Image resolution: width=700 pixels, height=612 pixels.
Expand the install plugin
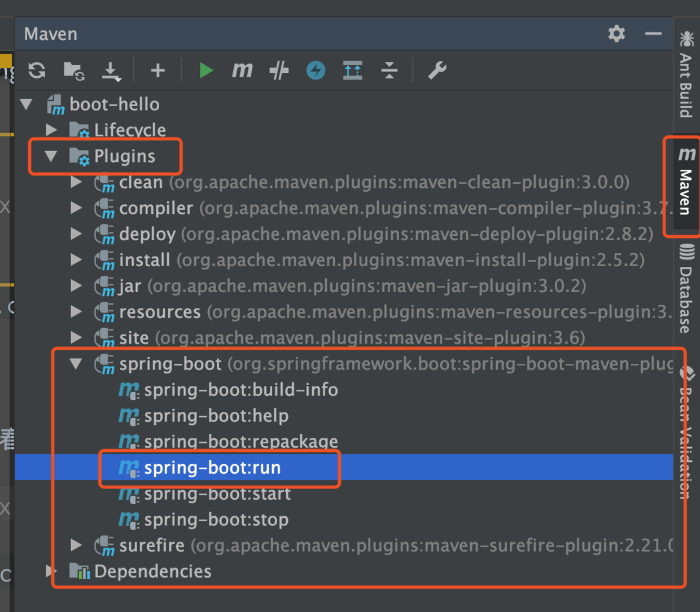coord(76,260)
